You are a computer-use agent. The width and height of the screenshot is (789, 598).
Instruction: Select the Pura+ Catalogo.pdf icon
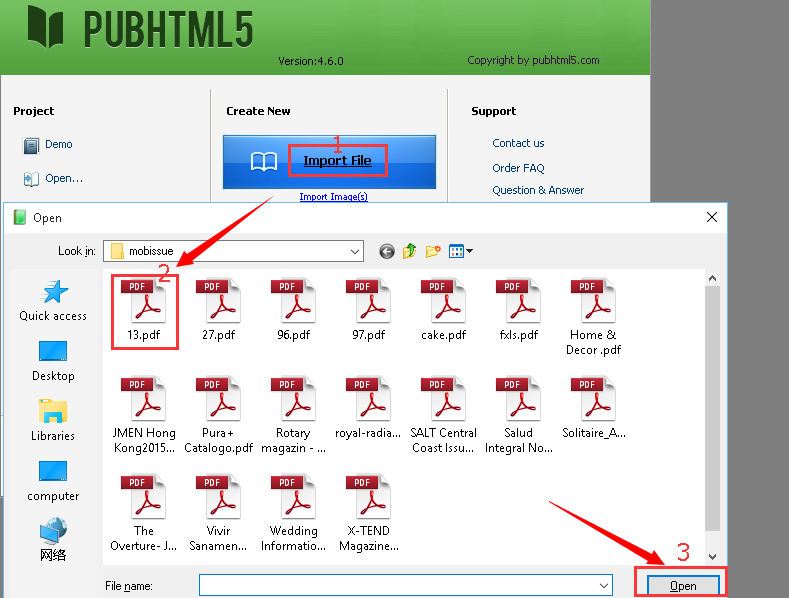[218, 398]
